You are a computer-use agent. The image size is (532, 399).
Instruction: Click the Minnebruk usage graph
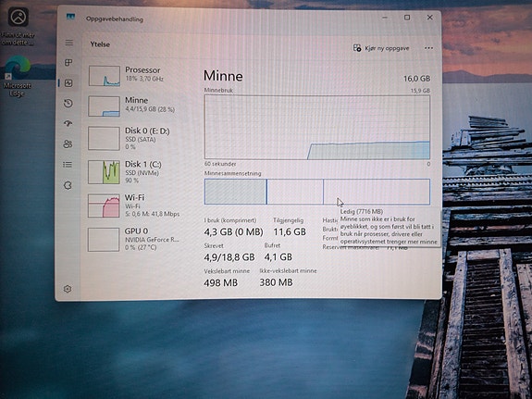(317, 128)
